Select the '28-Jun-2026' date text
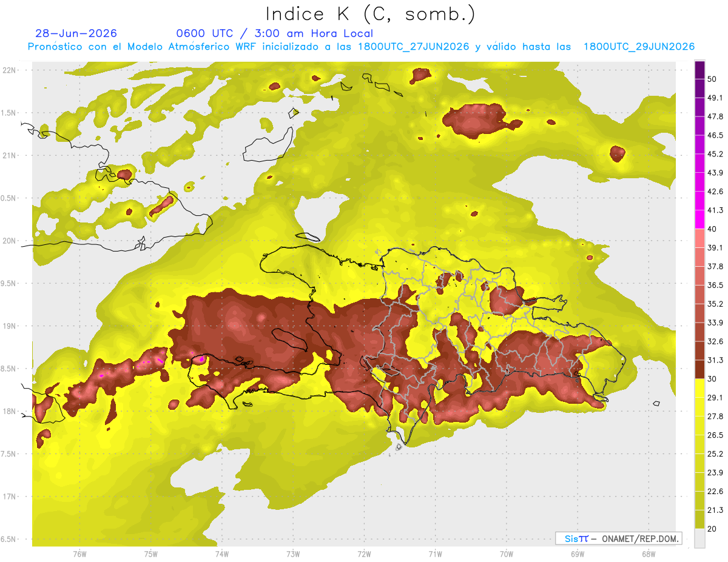Viewport: 728px width, 562px height. (x=76, y=33)
